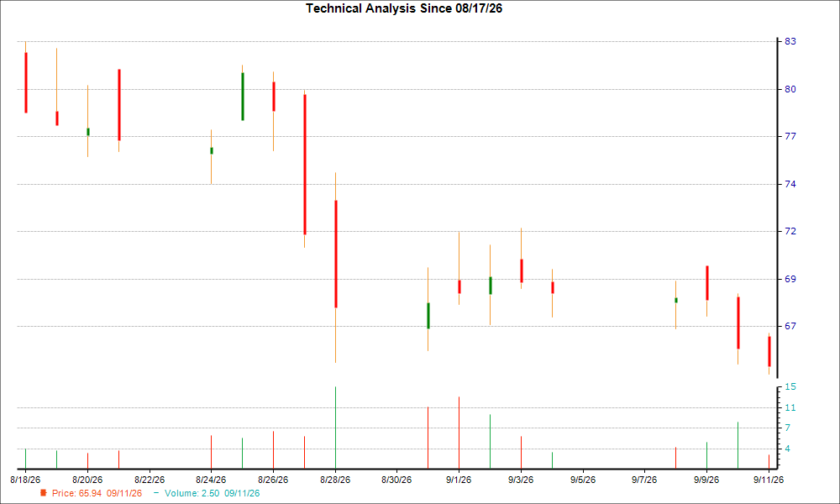840x504 pixels.
Task: Click the green volume bar on 8/18/26
Action: tap(25, 459)
